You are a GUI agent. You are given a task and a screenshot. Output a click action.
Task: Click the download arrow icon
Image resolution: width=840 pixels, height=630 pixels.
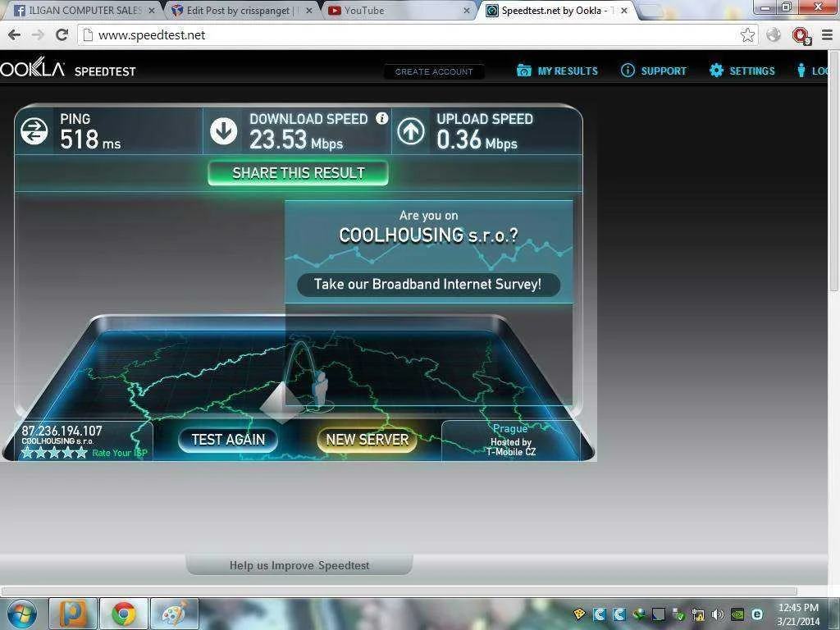[223, 132]
